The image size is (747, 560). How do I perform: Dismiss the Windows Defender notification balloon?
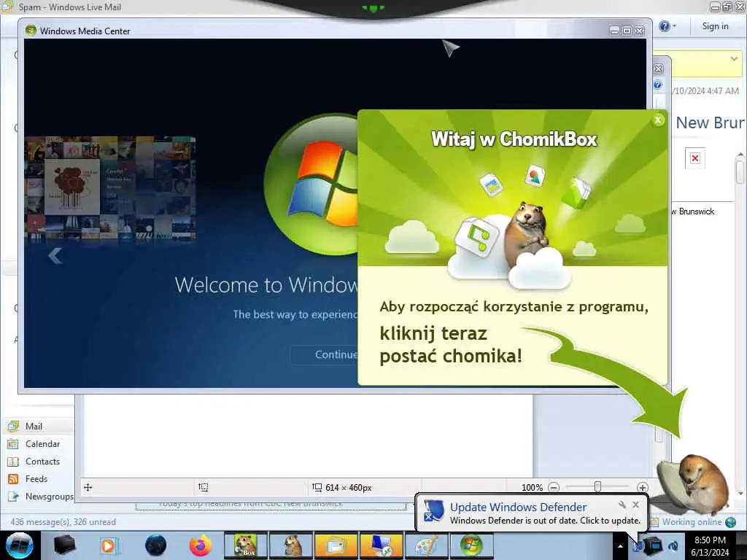pyautogui.click(x=635, y=505)
